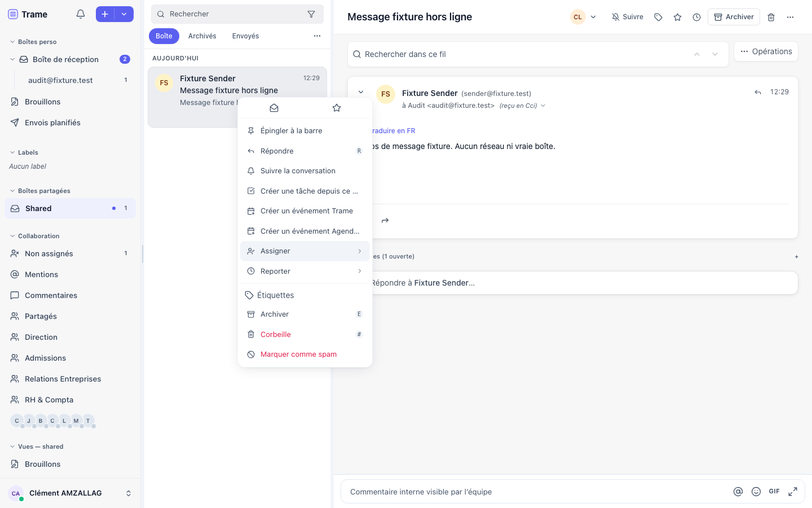This screenshot has width=812, height=508.
Task: Click the mark-as-read envelope icon in the context menu
Action: (274, 108)
